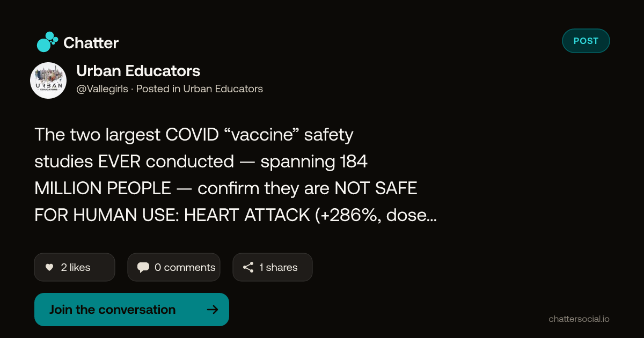The width and height of the screenshot is (644, 338).
Task: Expand the truncated post text at the ellipsis
Action: 431,216
